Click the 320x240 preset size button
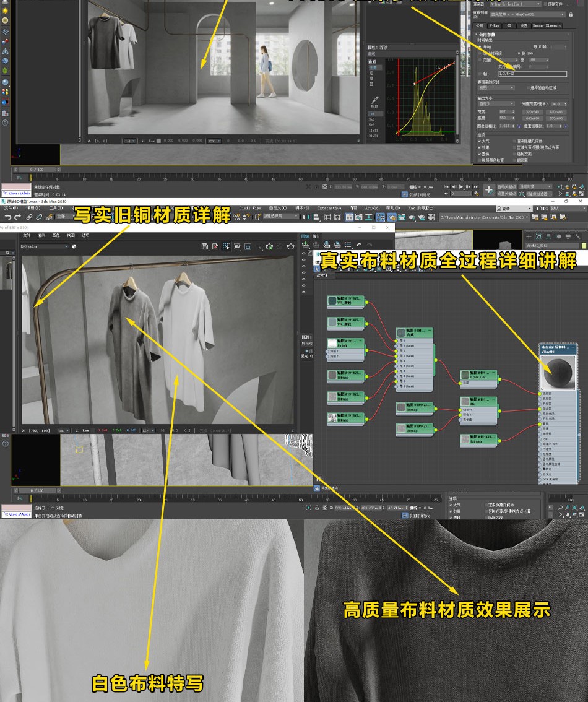The height and width of the screenshot is (702, 588). [x=532, y=112]
